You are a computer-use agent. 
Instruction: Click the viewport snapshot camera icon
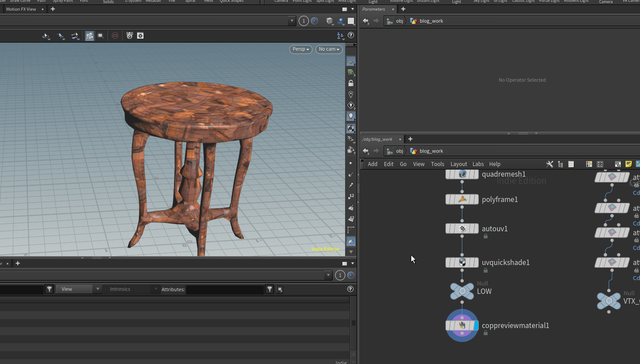(x=130, y=36)
